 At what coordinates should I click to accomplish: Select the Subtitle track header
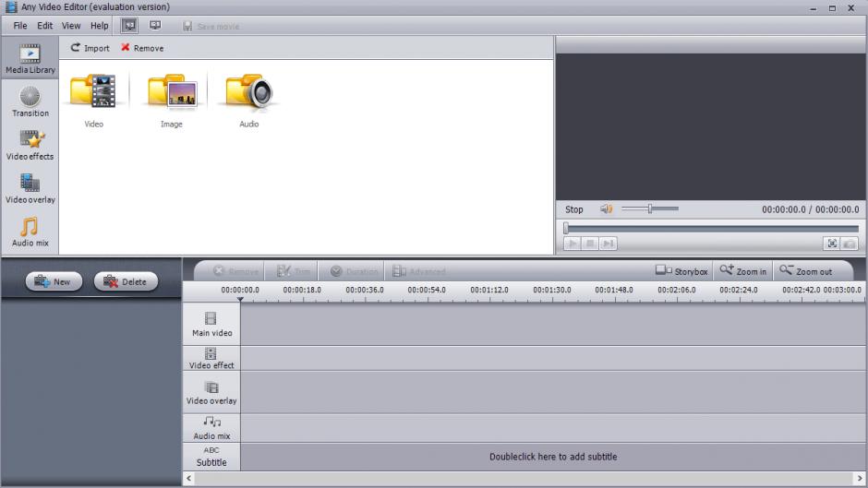[x=211, y=457]
